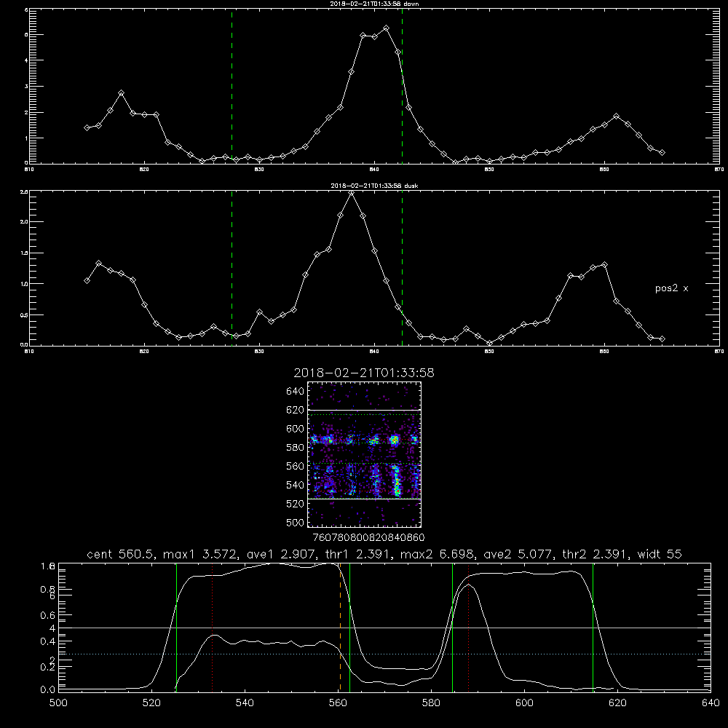Select the 'ave2 5.077' value
The width and height of the screenshot is (728, 728).
tap(517, 554)
